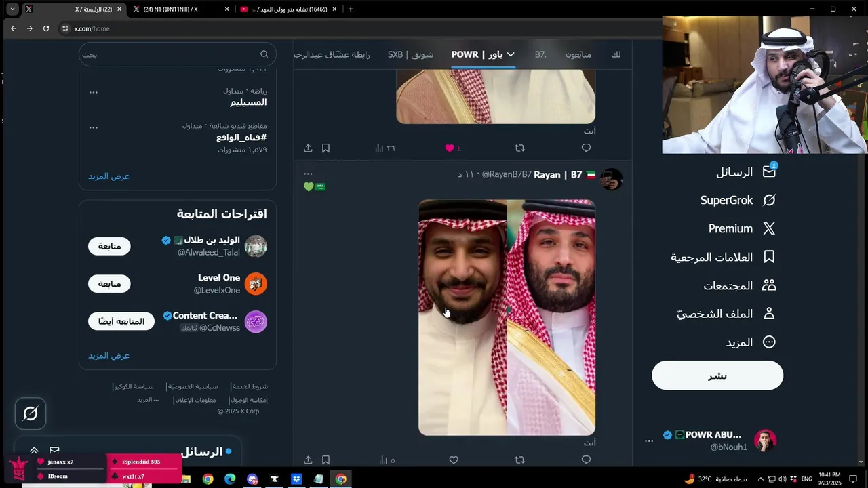
Task: View site information beside x.com address
Action: 65,28
